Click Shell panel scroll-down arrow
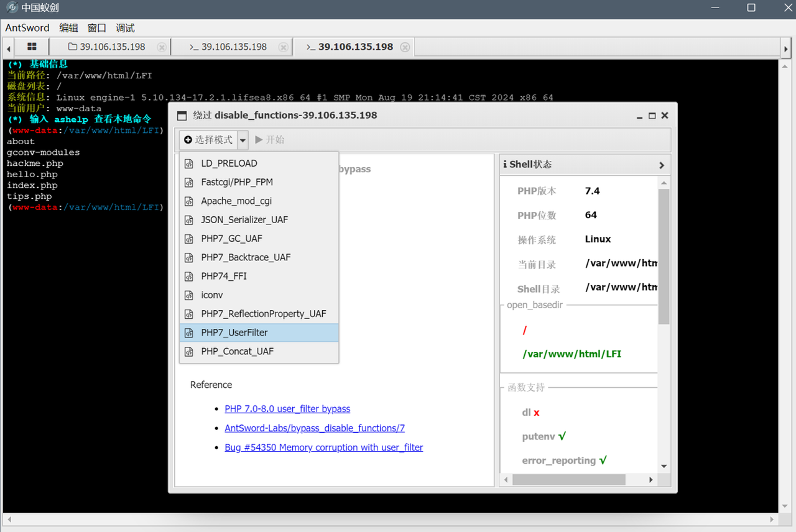Viewport: 796px width, 532px height. tap(664, 467)
